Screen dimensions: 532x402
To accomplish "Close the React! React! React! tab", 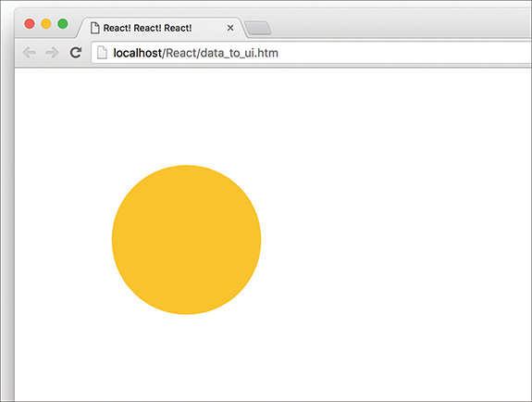I will click(x=230, y=28).
